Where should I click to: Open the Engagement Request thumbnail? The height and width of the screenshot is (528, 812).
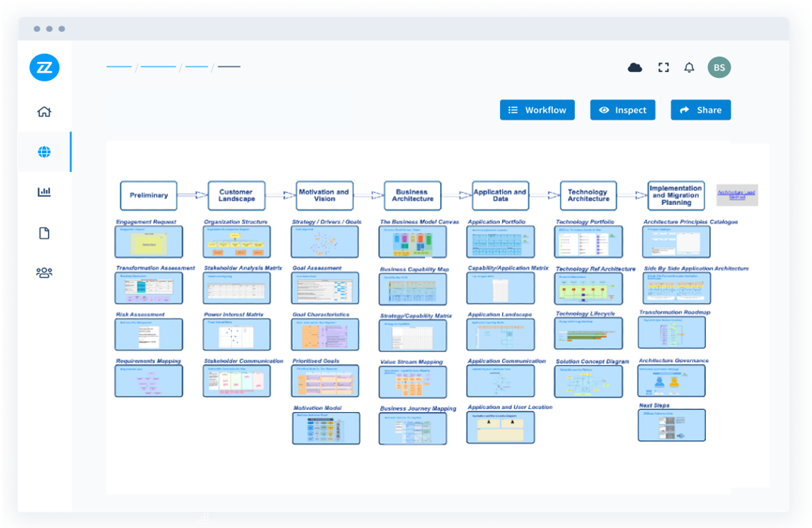(x=149, y=242)
